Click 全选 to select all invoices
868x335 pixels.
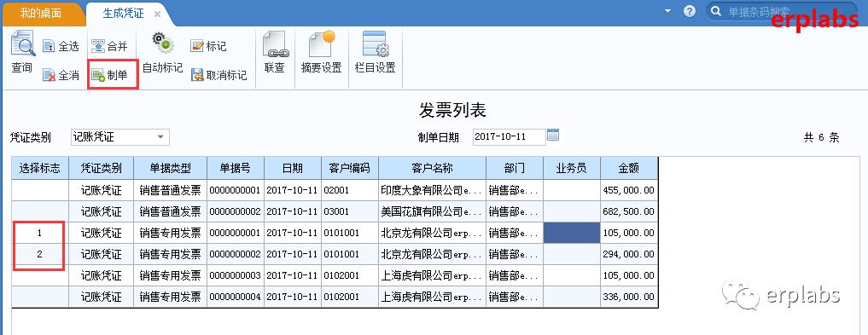click(61, 47)
